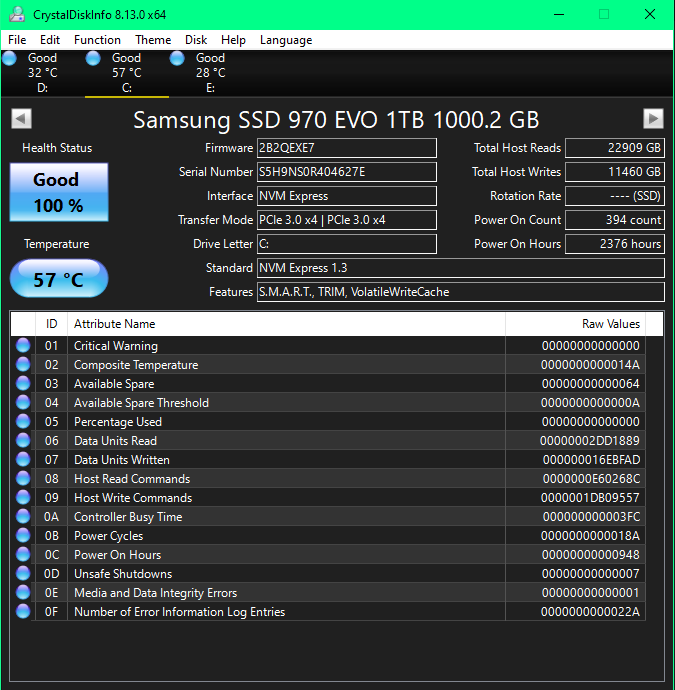
Task: Click the Samsung SSD 970 EVO title
Action: pos(336,119)
